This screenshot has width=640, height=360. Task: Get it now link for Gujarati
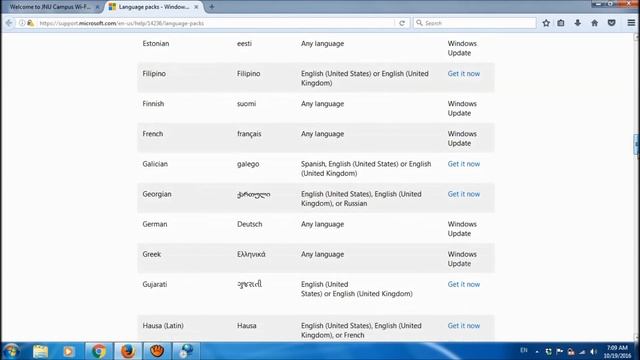[464, 284]
